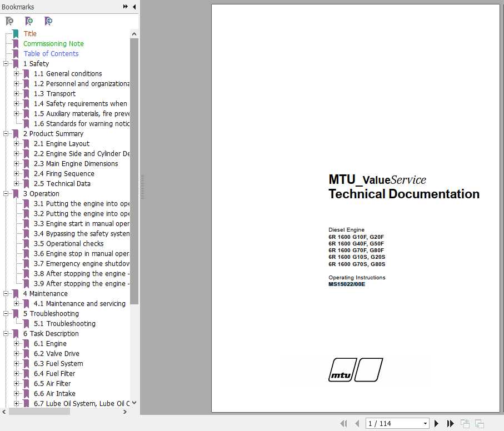This screenshot has width=504, height=431.
Task: Click the bookmark properties icon
Action: click(48, 21)
